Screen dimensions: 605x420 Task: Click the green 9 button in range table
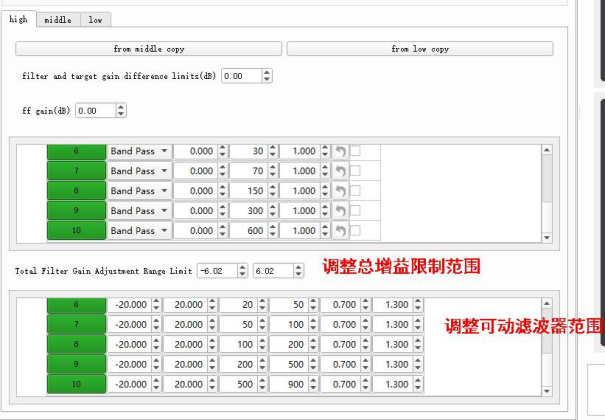(76, 364)
